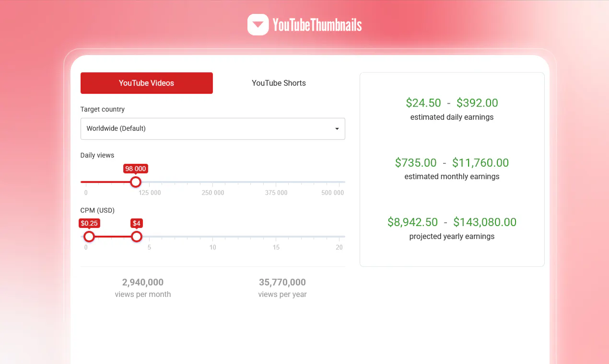Image resolution: width=609 pixels, height=364 pixels.
Task: Click the 20 mark on CPM scale
Action: point(340,247)
